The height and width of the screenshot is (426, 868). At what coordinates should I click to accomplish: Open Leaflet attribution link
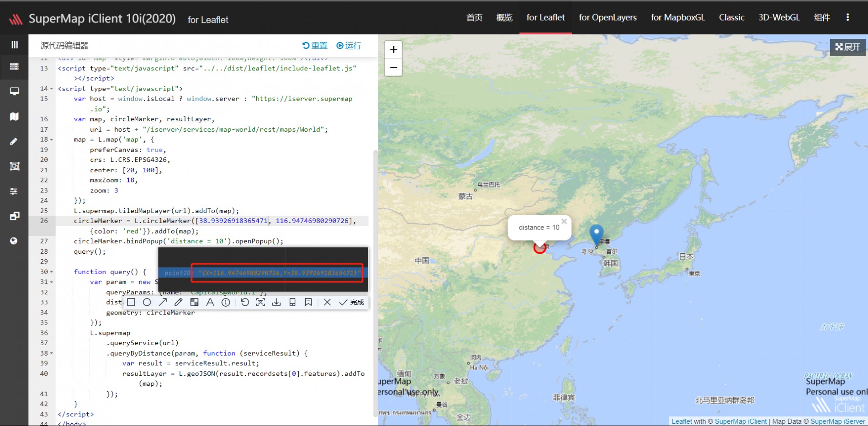click(x=682, y=421)
